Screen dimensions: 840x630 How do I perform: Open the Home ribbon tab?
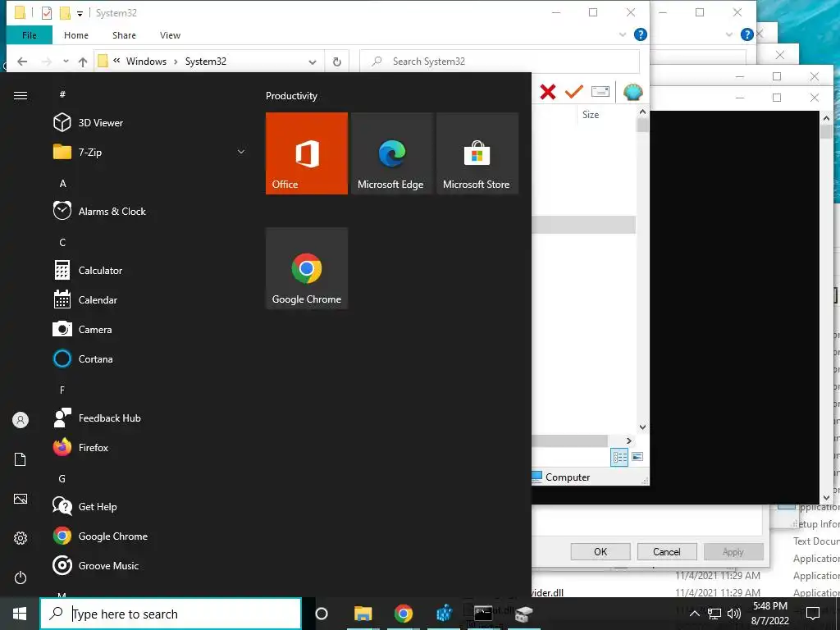76,35
